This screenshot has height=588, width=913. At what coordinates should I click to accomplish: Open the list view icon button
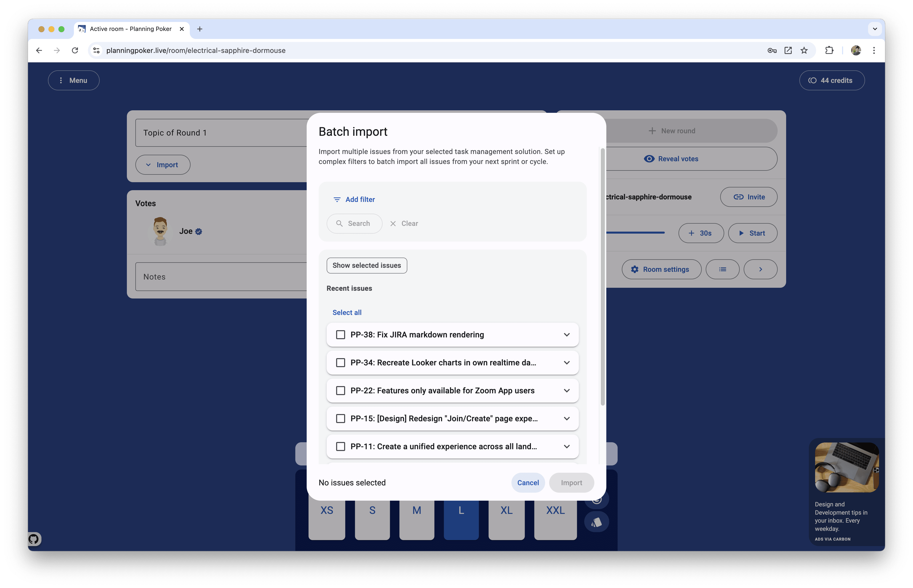(x=722, y=270)
